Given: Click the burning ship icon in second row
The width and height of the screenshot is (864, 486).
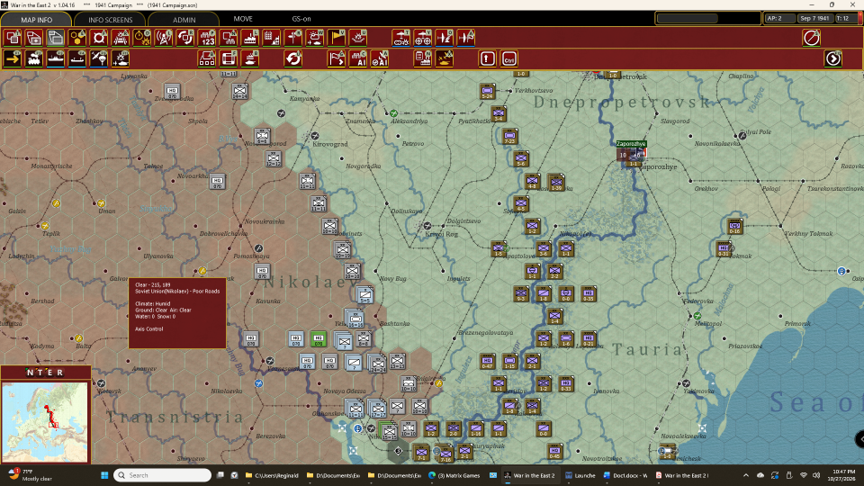Looking at the screenshot, I should 250,58.
